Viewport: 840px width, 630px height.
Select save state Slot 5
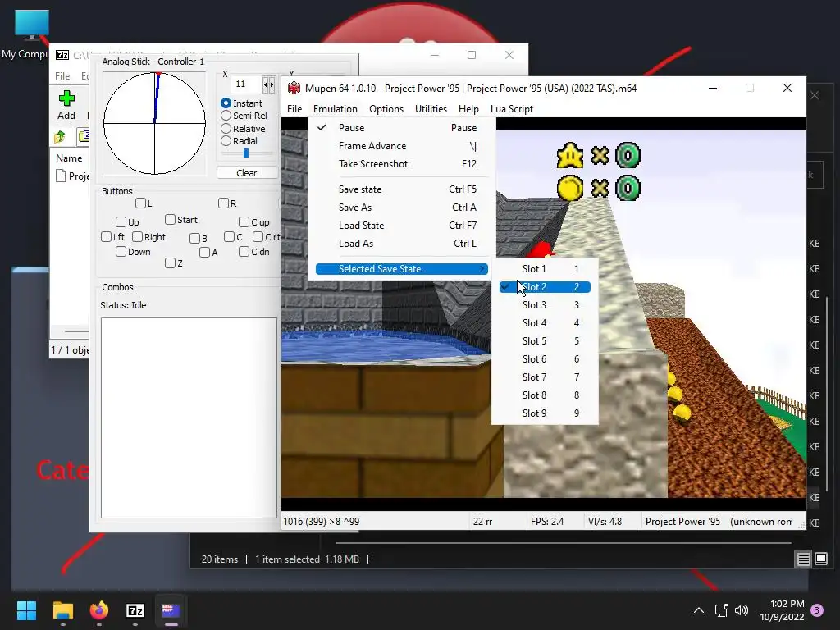[x=545, y=341]
